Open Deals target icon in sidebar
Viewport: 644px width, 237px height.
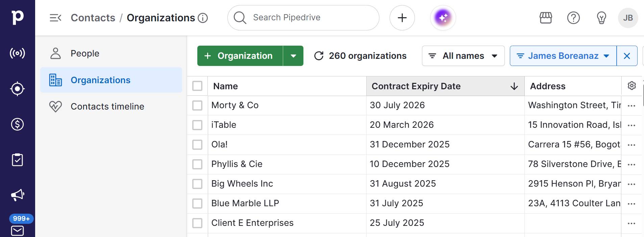pyautogui.click(x=17, y=89)
